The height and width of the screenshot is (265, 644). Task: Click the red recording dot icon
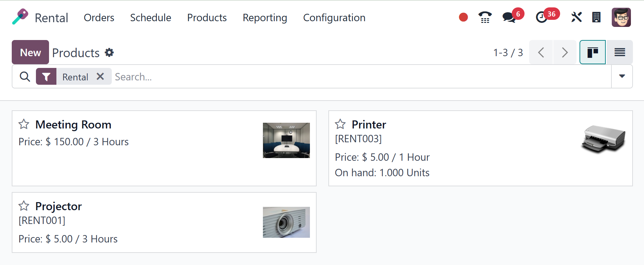click(x=463, y=17)
